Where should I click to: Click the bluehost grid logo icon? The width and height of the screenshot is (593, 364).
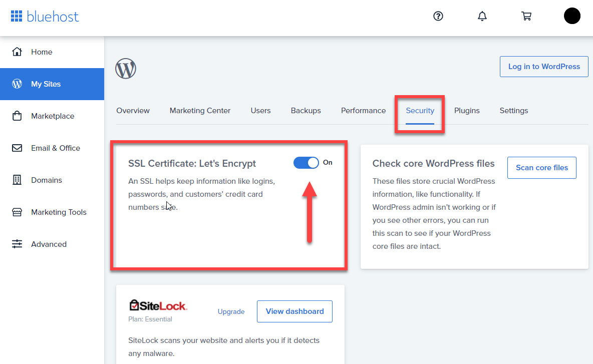[x=16, y=16]
